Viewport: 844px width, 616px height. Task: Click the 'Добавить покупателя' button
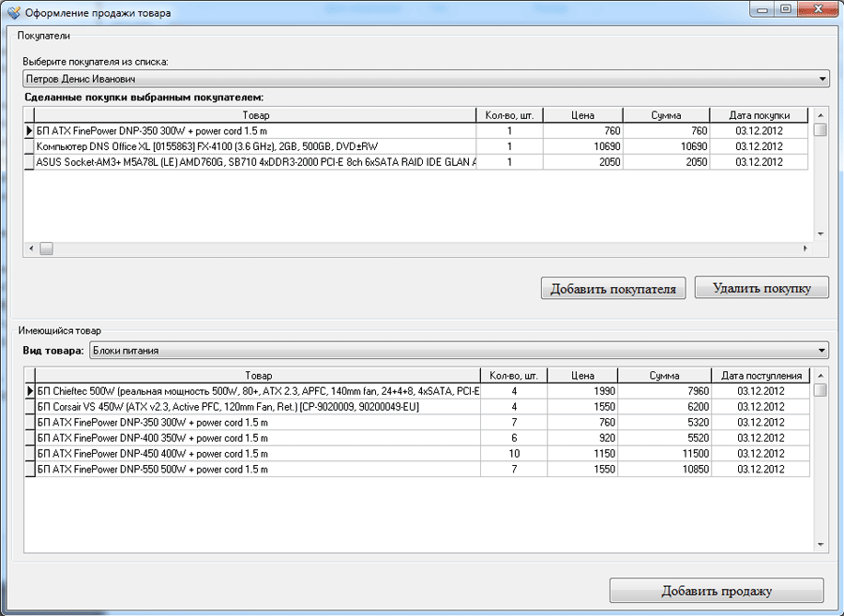[613, 289]
